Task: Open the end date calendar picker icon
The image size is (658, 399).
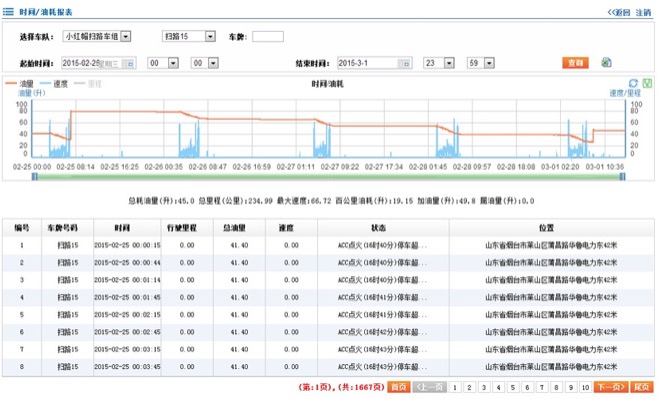Action: 405,63
